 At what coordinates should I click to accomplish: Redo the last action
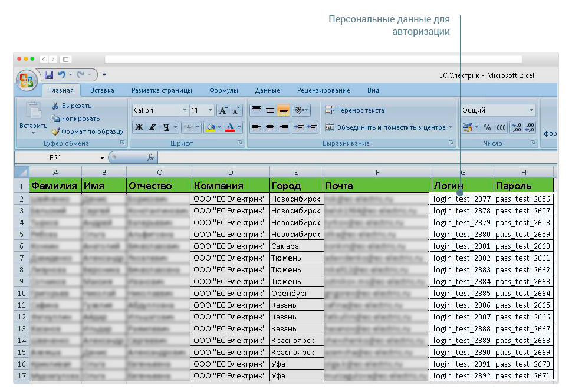pos(81,75)
